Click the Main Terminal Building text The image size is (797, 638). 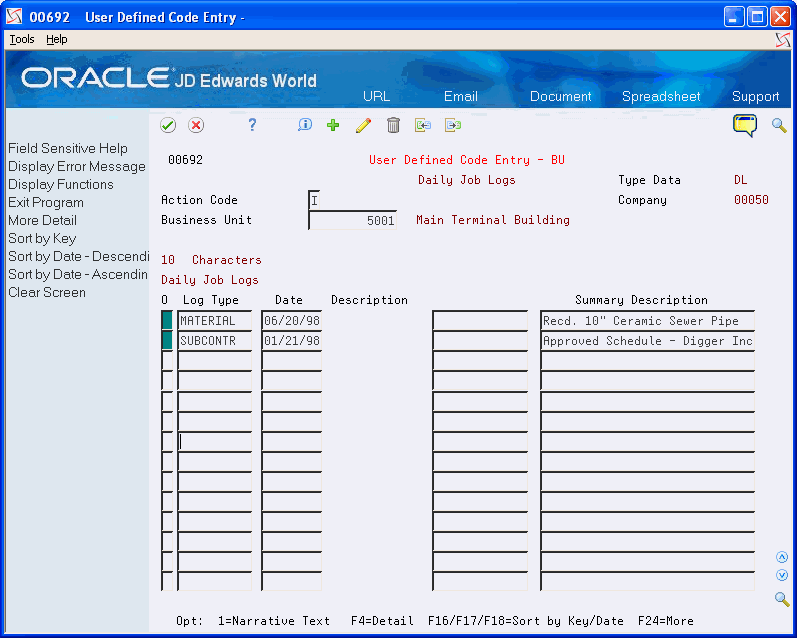tap(493, 220)
